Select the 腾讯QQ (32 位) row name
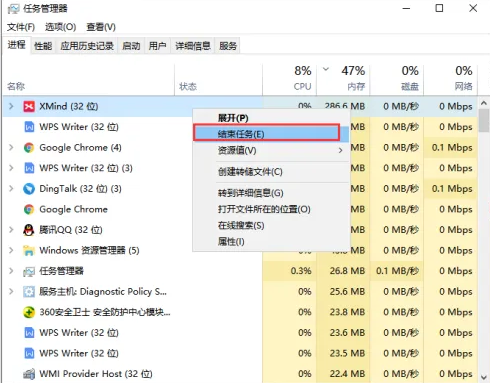Viewport: 490px width, 383px height. pyautogui.click(x=71, y=230)
